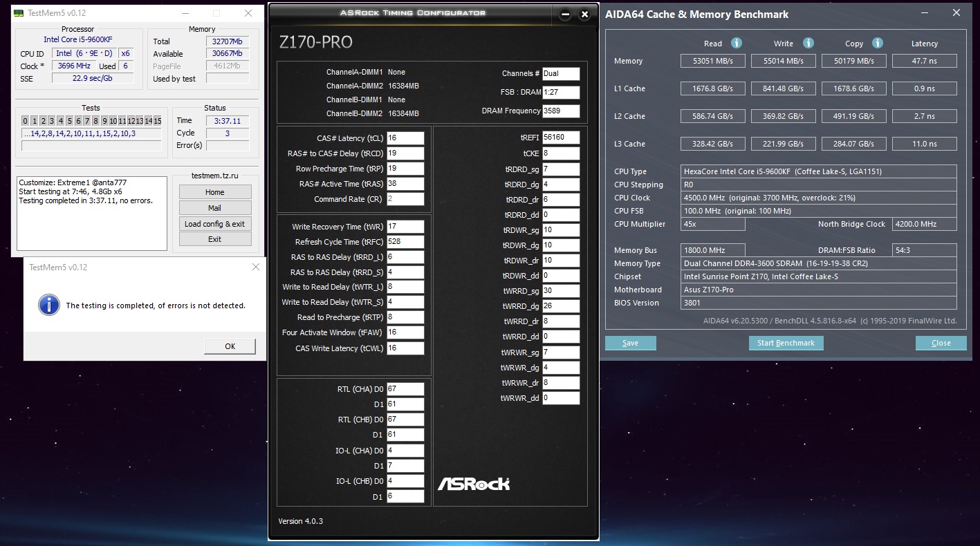980x546 pixels.
Task: Open the Home button in TestMem5
Action: pyautogui.click(x=214, y=192)
